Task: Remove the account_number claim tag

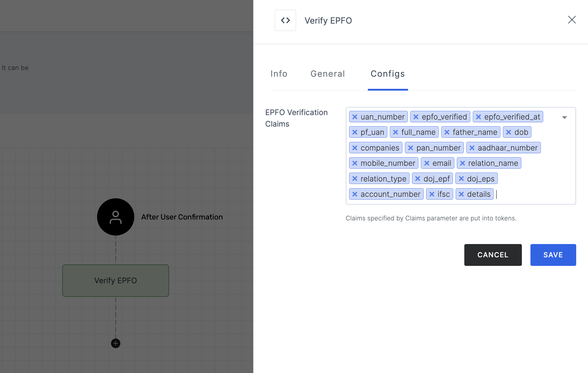Action: [x=355, y=194]
